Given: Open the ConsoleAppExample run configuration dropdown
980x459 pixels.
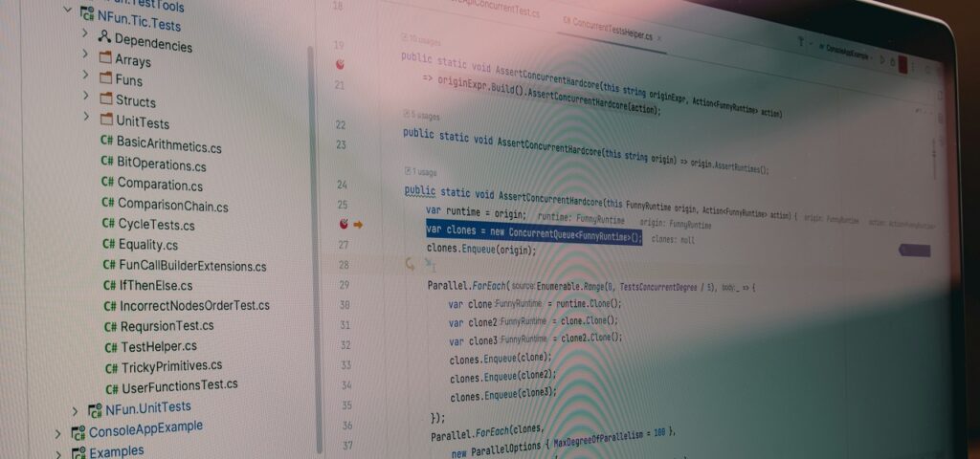Looking at the screenshot, I should click(x=845, y=52).
